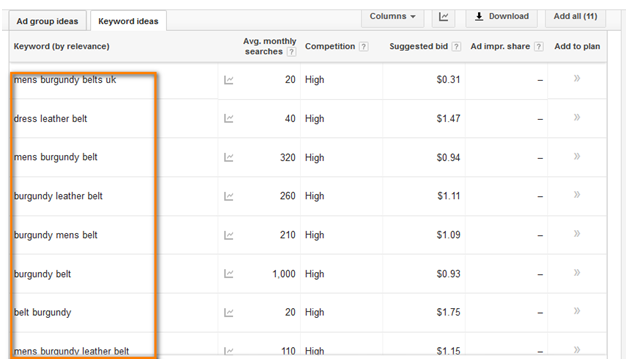628x361 pixels.
Task: Open help icon next to Ad impr. share
Action: (539, 46)
